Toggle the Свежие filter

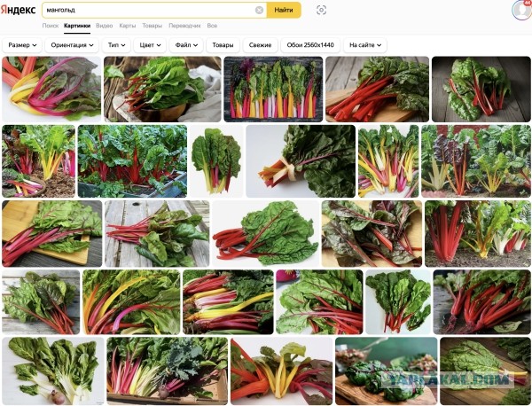260,44
